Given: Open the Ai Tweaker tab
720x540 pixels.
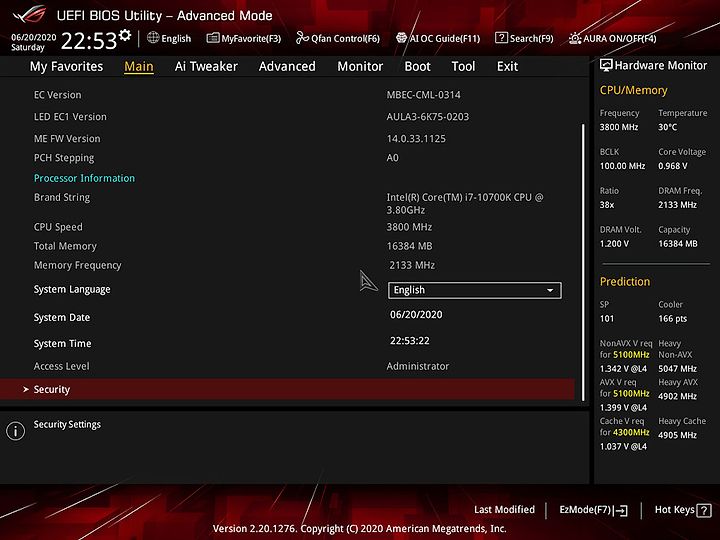Looking at the screenshot, I should pos(206,67).
